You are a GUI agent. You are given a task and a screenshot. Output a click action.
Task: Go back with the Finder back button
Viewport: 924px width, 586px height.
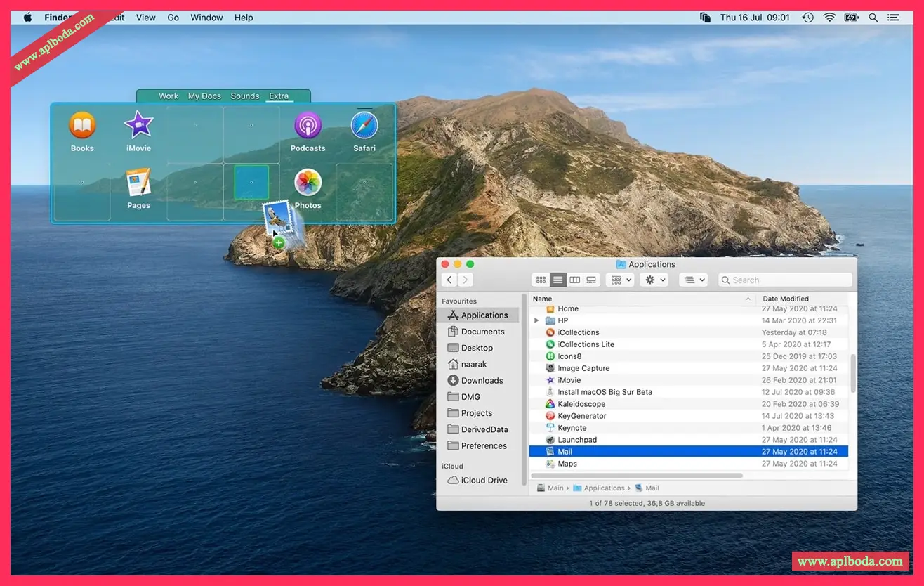click(x=450, y=280)
